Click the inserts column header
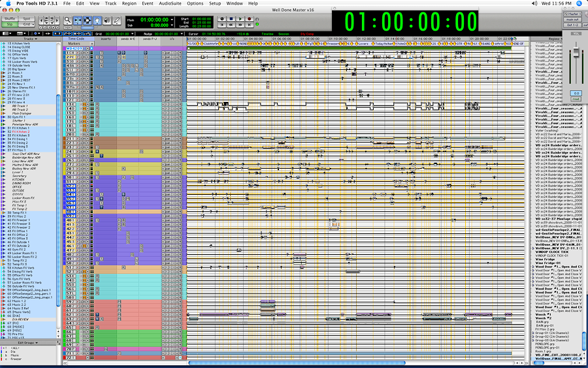 click(106, 39)
